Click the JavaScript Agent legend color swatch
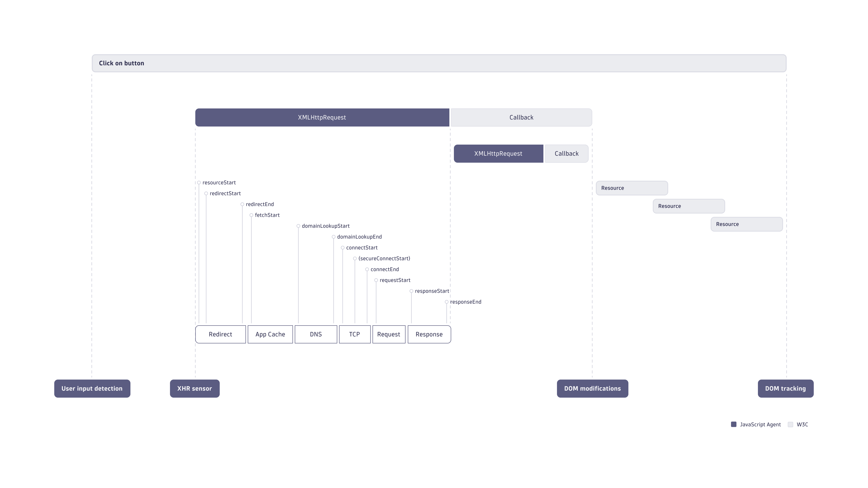The width and height of the screenshot is (868, 488). pyautogui.click(x=734, y=424)
